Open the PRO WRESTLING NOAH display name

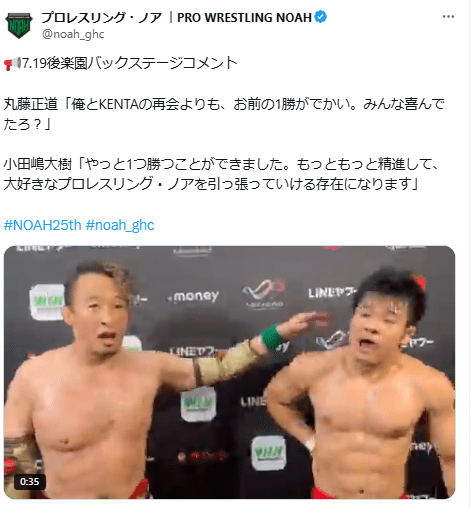176,17
